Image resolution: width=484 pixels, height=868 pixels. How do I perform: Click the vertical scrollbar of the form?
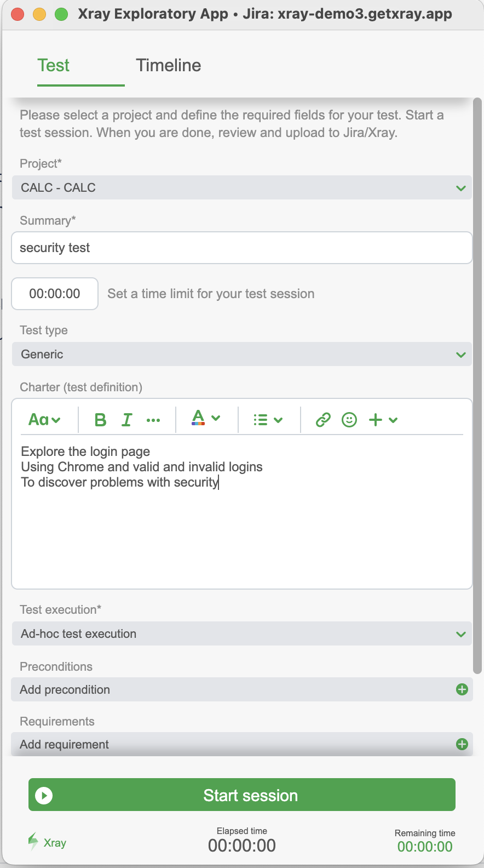pos(477,386)
